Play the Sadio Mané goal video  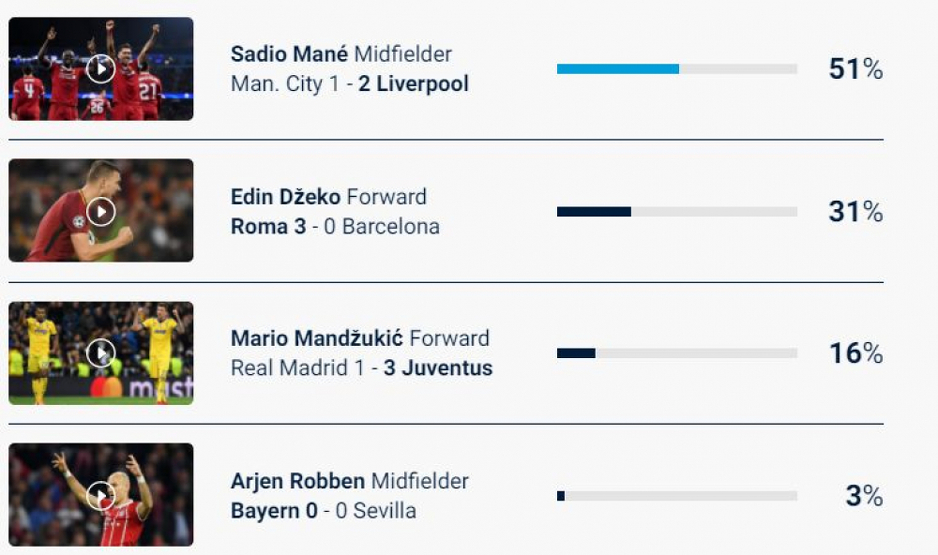click(x=101, y=69)
